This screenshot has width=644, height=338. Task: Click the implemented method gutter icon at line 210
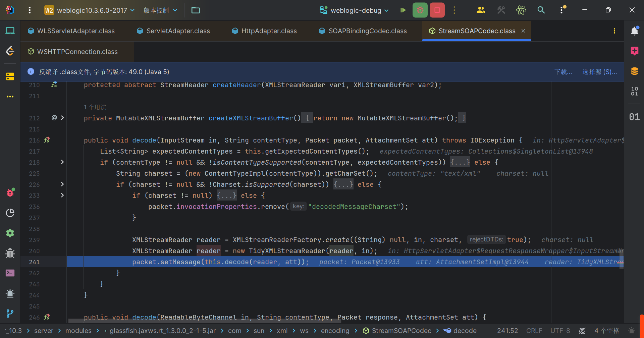(x=54, y=85)
